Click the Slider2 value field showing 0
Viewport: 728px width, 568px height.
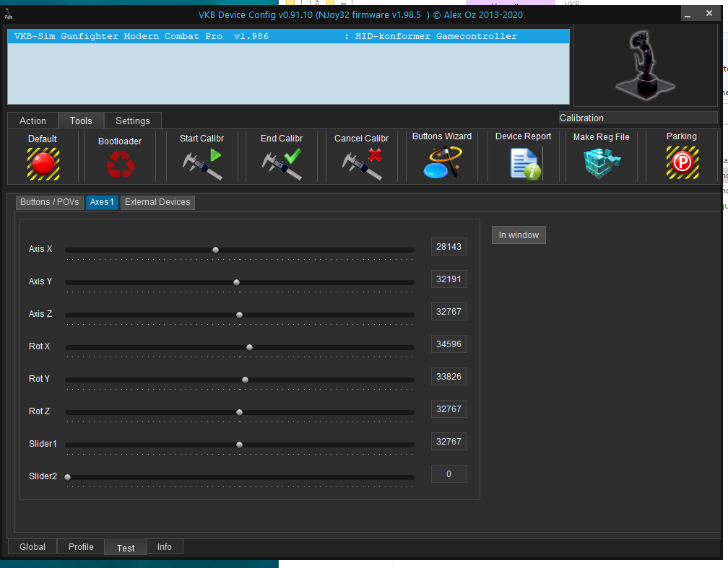[449, 473]
